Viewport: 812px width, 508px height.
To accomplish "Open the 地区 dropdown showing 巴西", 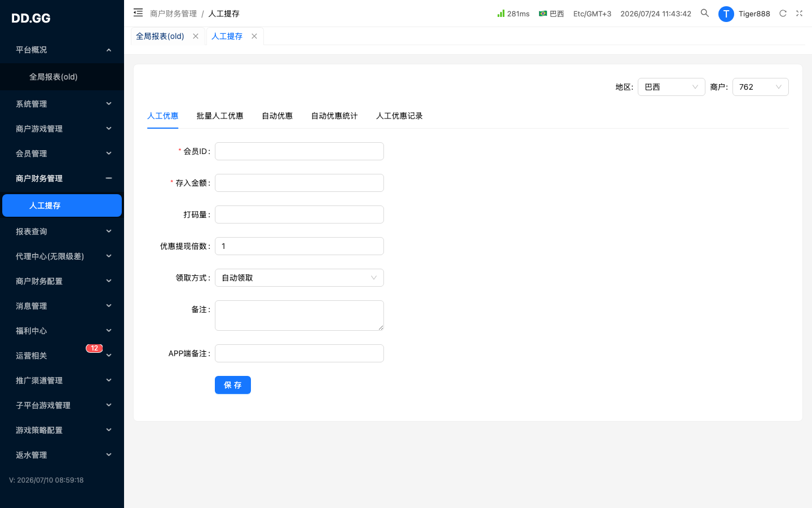I will pos(671,87).
